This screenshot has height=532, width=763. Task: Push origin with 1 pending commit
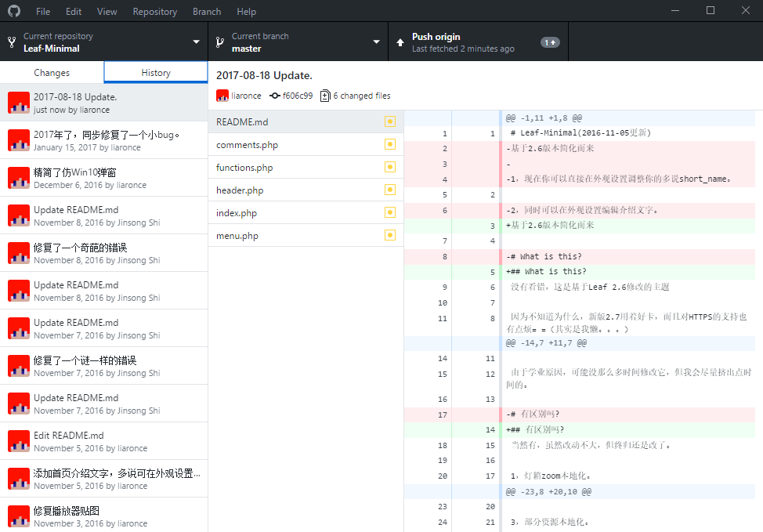478,42
